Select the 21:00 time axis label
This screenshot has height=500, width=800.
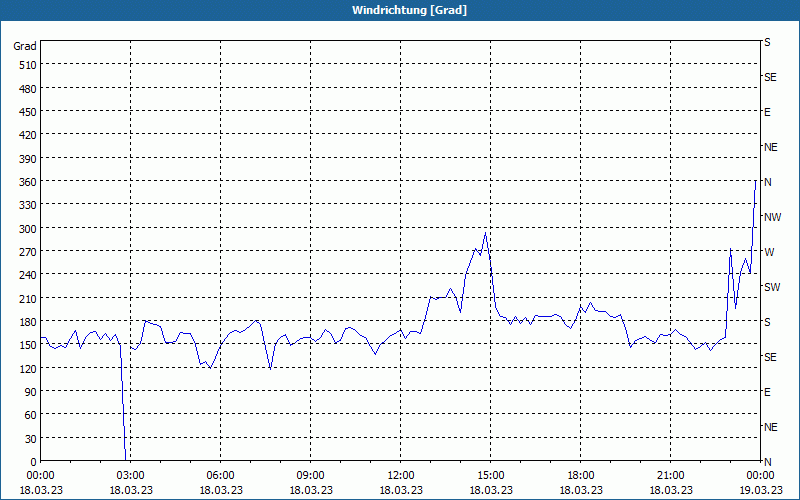pos(670,476)
